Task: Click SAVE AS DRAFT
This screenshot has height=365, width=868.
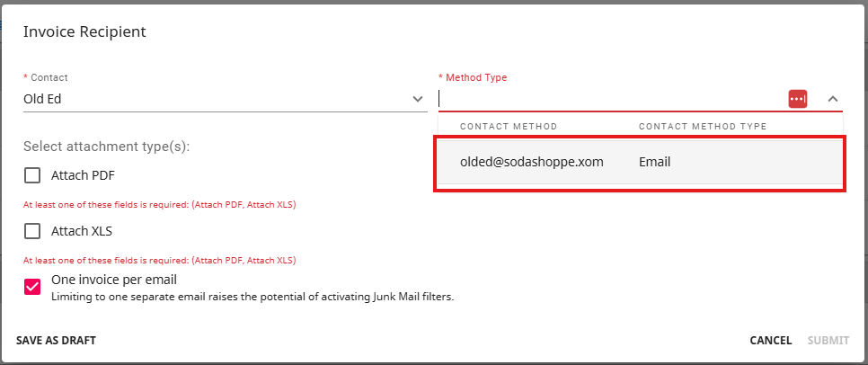Action: point(56,341)
